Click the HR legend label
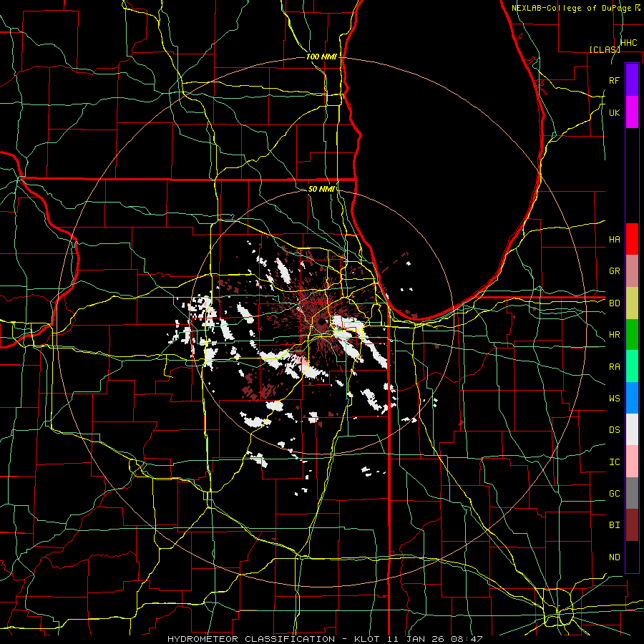 [614, 335]
